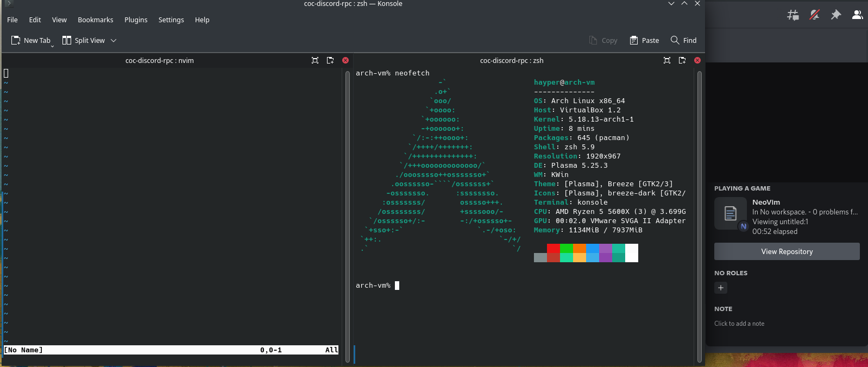Open the View menu
Viewport: 868px width, 367px height.
[x=59, y=20]
